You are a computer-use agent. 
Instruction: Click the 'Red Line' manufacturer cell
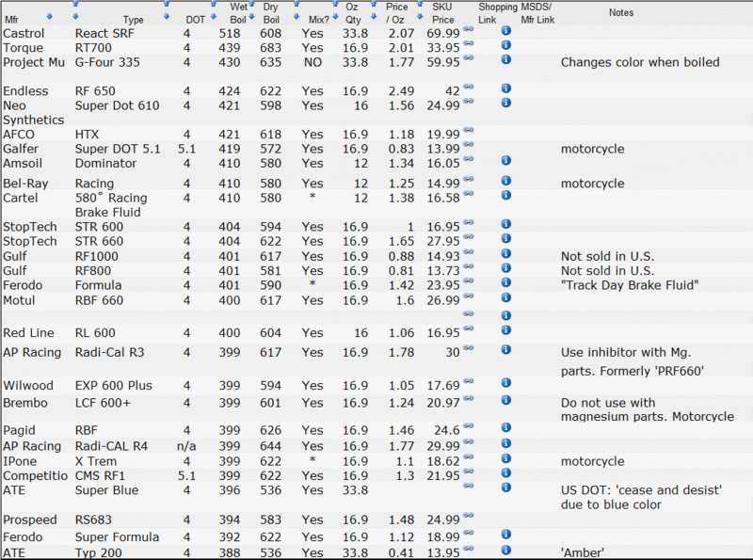(x=28, y=333)
